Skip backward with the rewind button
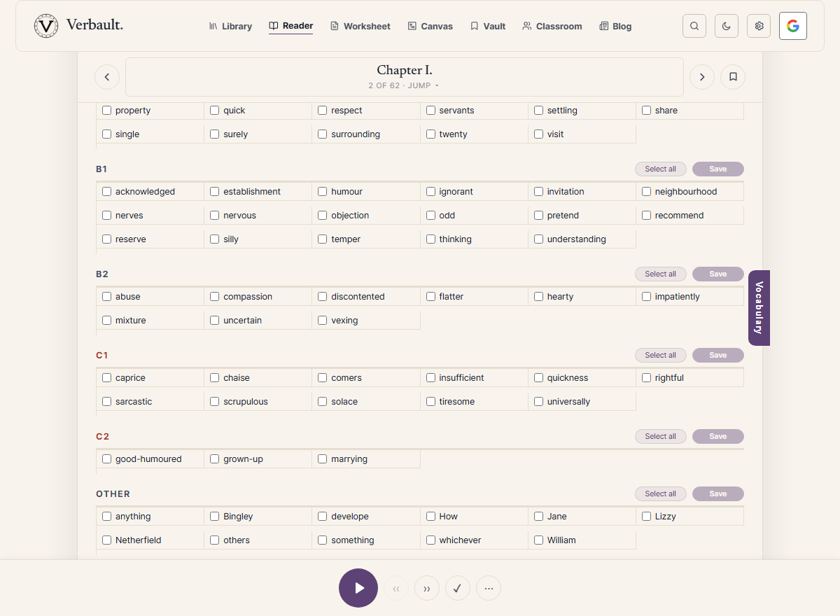Screen dimensions: 840x616 (x=396, y=588)
